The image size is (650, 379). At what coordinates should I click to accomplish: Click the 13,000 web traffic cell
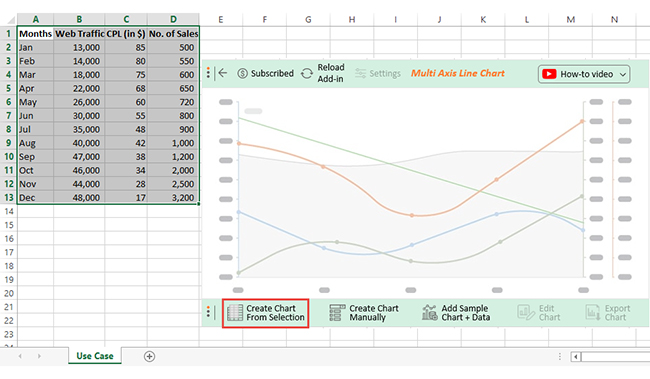coord(79,47)
